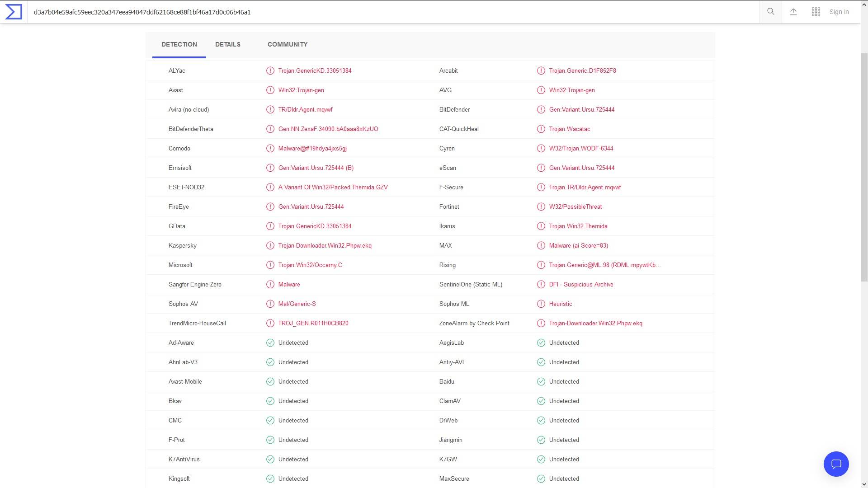Click Undetected result for Bkav

(293, 401)
